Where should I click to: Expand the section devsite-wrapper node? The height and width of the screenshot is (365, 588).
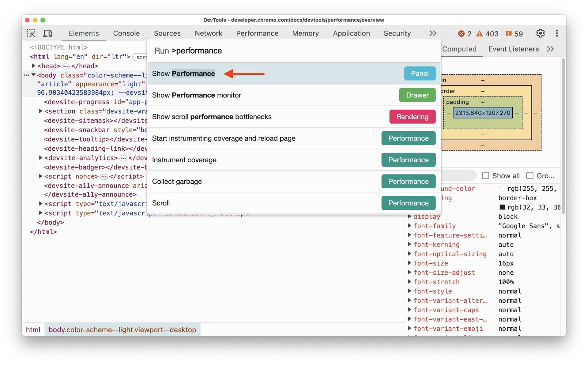40,111
